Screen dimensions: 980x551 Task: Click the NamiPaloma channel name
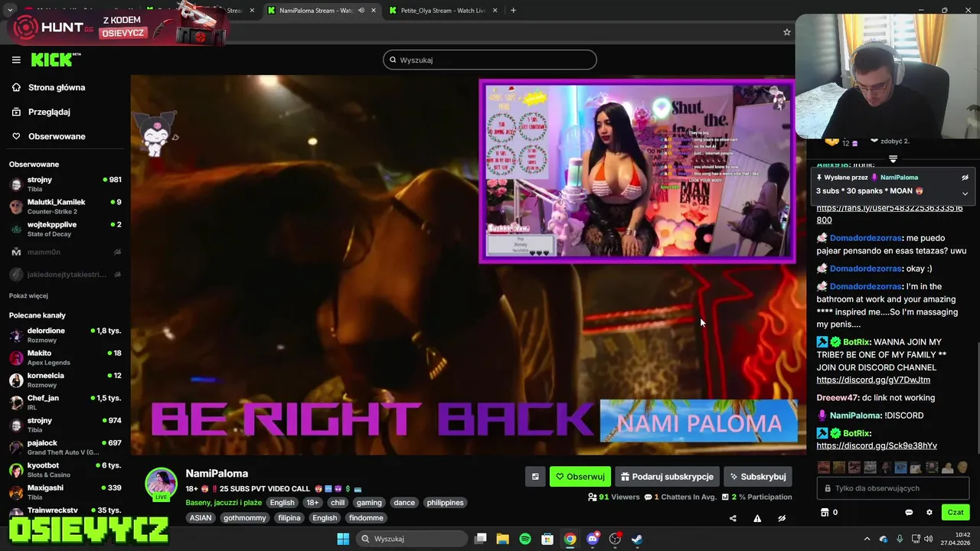pyautogui.click(x=217, y=474)
